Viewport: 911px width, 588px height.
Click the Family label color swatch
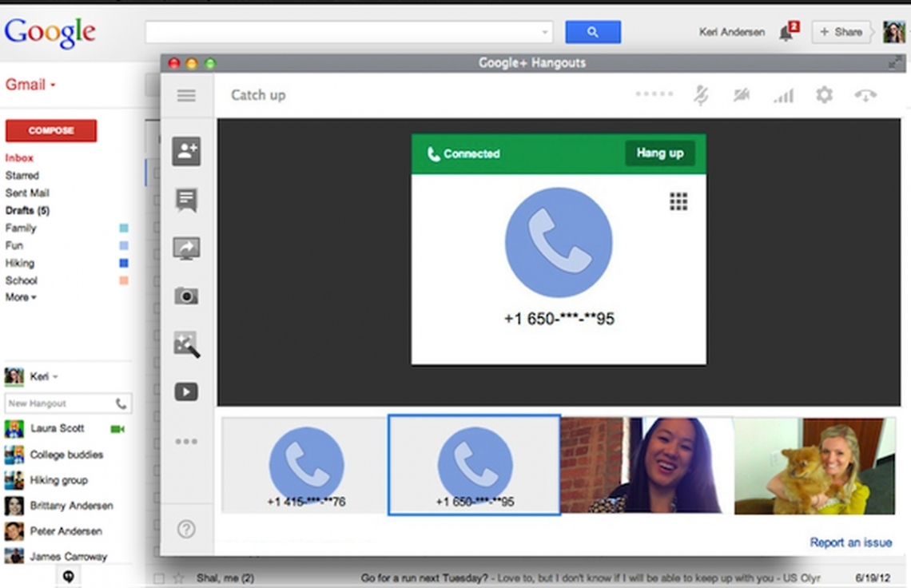[124, 228]
